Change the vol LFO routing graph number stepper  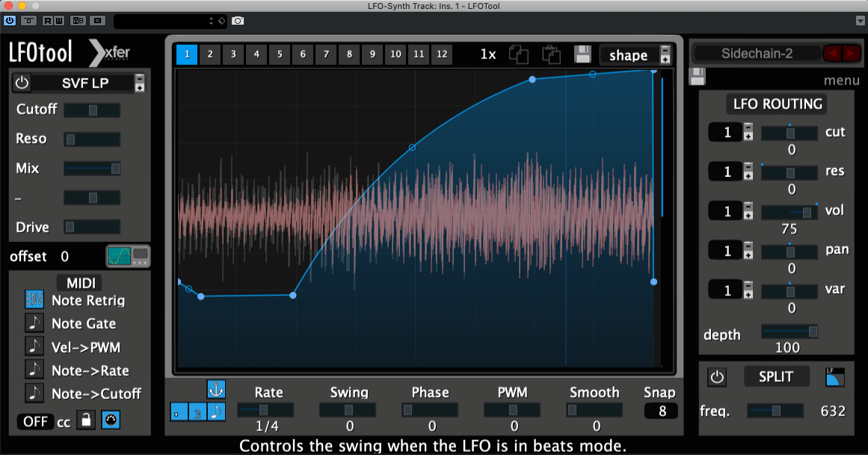748,211
